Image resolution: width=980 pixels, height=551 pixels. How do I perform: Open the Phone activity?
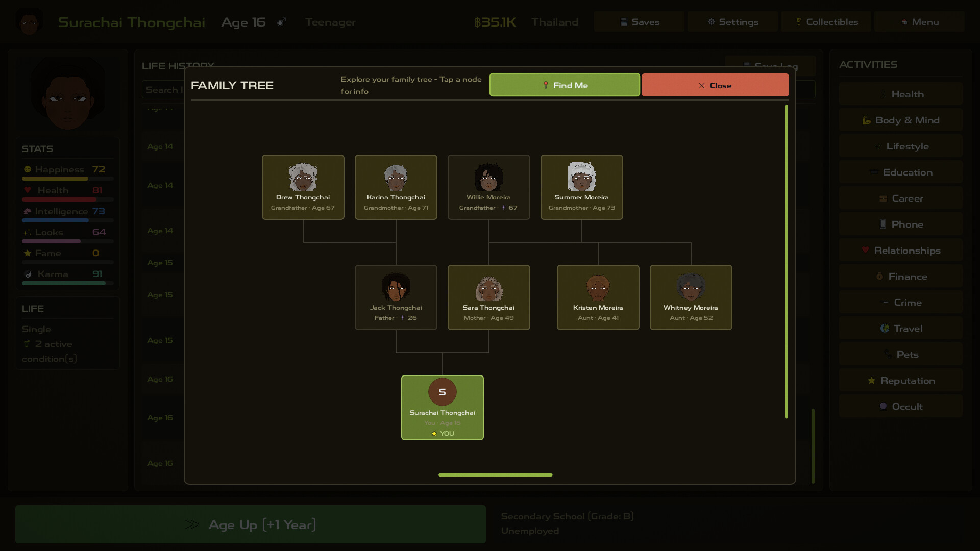(x=901, y=224)
